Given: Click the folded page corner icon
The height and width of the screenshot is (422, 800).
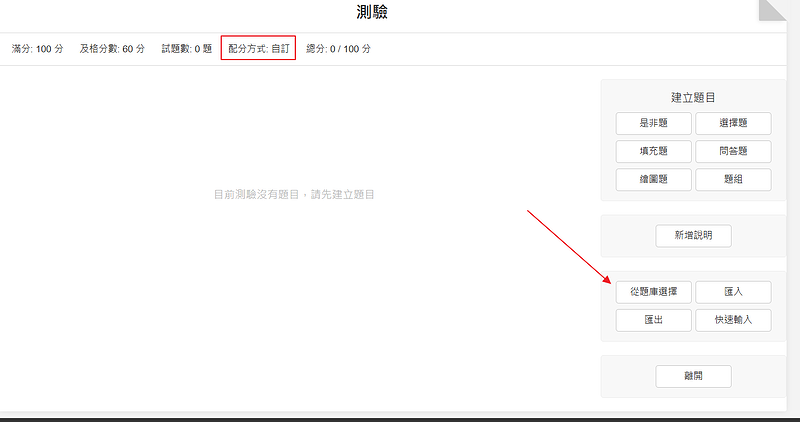Looking at the screenshot, I should coord(772,10).
